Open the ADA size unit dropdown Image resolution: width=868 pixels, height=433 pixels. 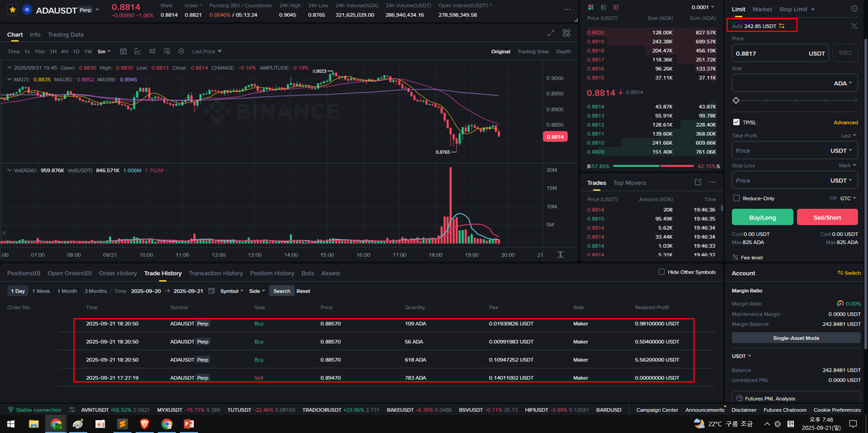coord(843,84)
